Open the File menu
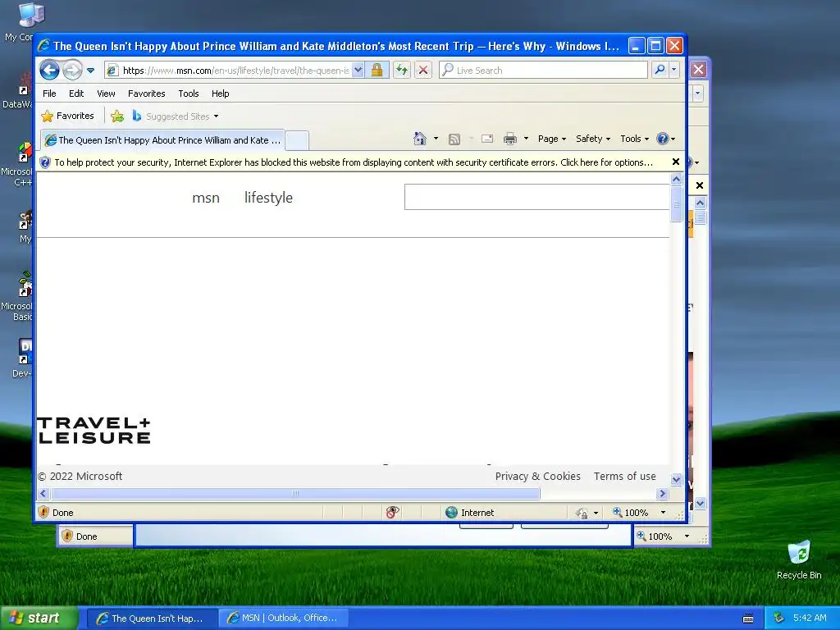The width and height of the screenshot is (840, 630). pyautogui.click(x=49, y=94)
